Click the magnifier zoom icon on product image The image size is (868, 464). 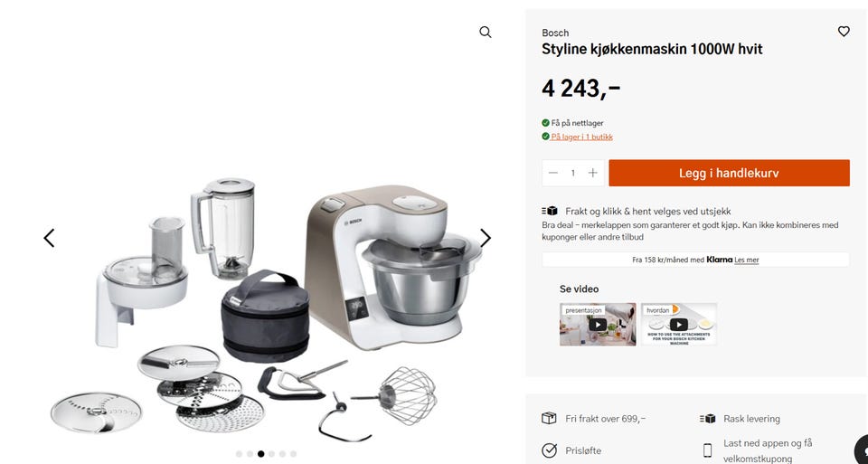(x=486, y=33)
